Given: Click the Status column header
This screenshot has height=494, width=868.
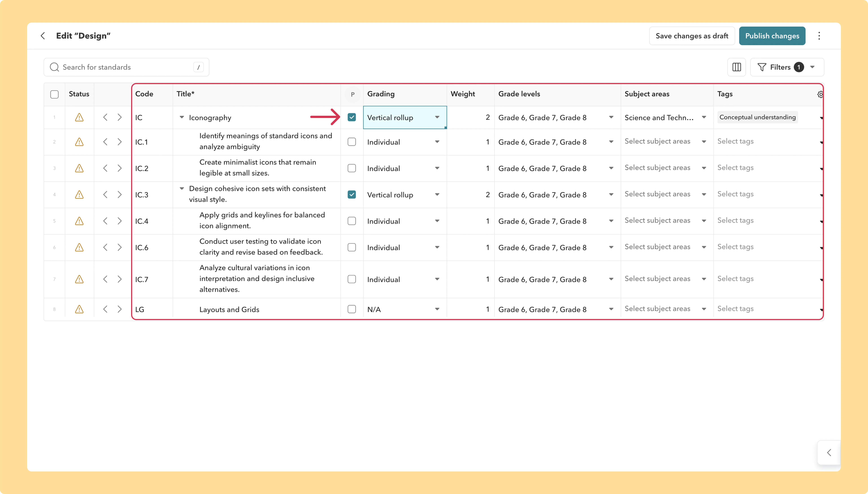Looking at the screenshot, I should point(79,94).
